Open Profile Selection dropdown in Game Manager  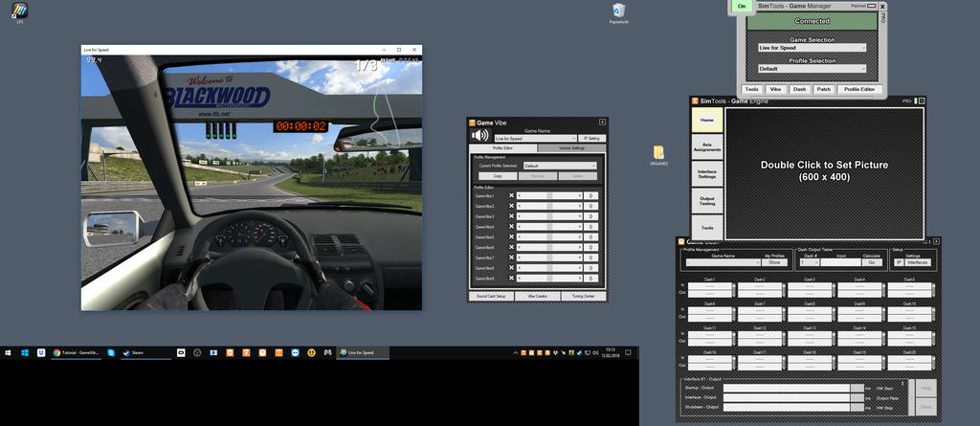pyautogui.click(x=812, y=69)
